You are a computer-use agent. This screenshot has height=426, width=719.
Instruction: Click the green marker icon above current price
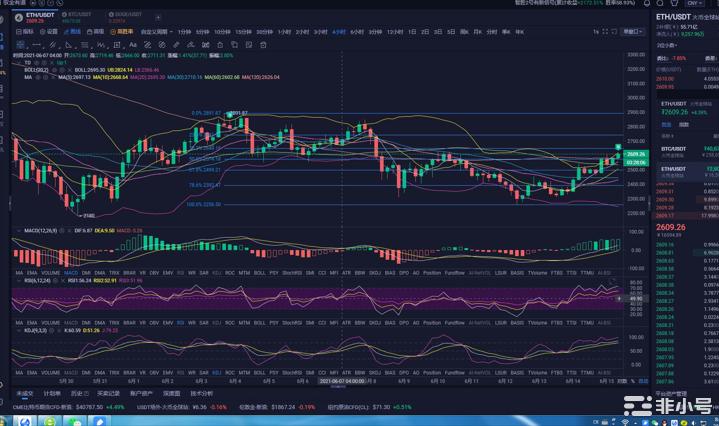618,147
